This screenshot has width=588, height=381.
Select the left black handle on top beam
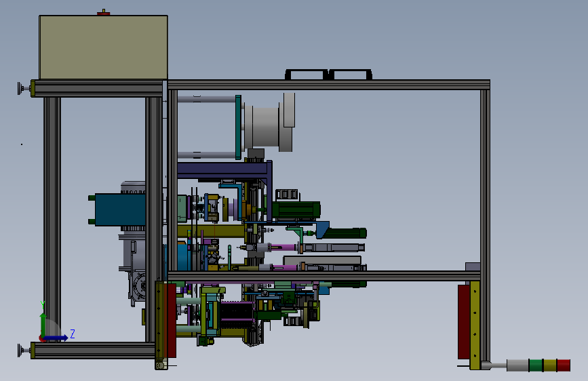pyautogui.click(x=307, y=75)
